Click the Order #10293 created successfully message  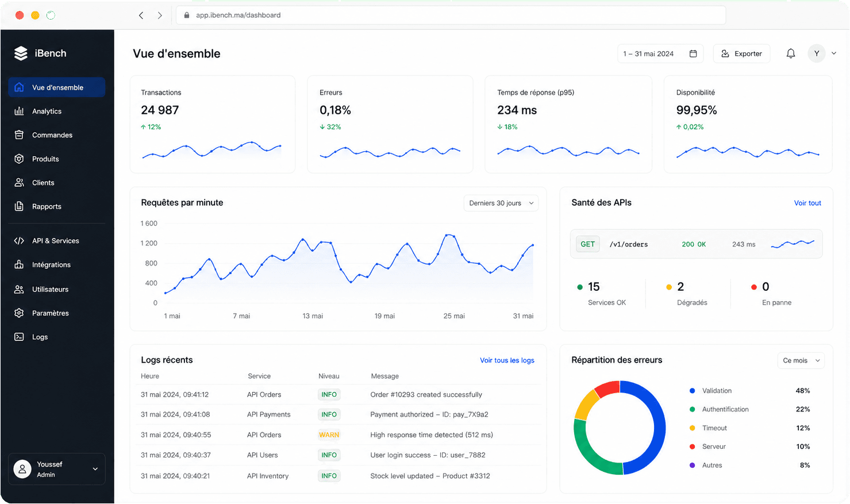click(426, 395)
